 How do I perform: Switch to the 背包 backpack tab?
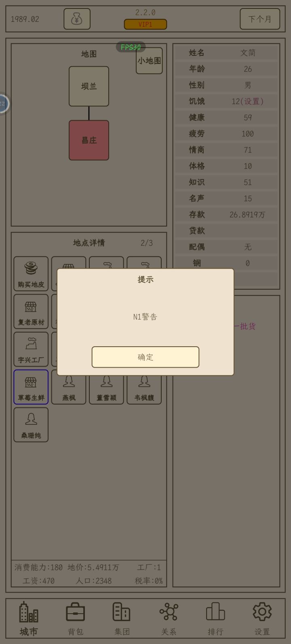pos(76,619)
